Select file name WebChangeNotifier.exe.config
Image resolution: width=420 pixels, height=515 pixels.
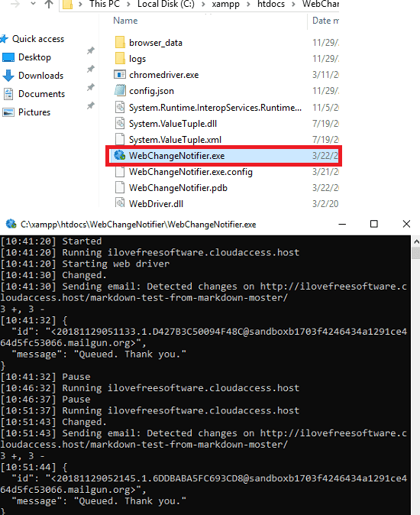click(191, 172)
